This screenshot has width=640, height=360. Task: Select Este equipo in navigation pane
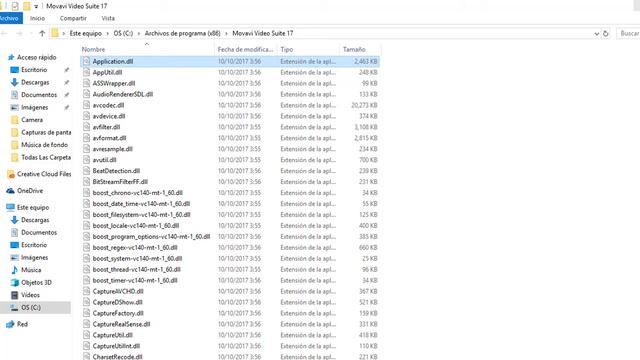(x=33, y=207)
